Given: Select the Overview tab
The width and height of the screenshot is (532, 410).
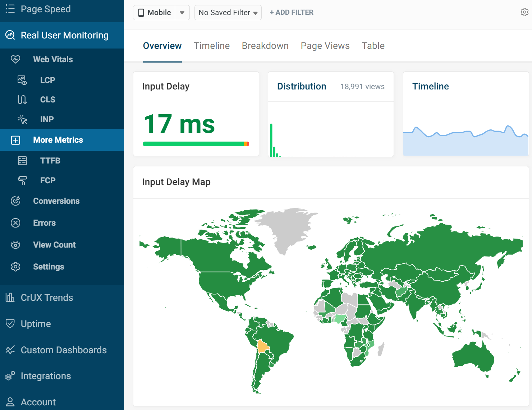Looking at the screenshot, I should [162, 46].
